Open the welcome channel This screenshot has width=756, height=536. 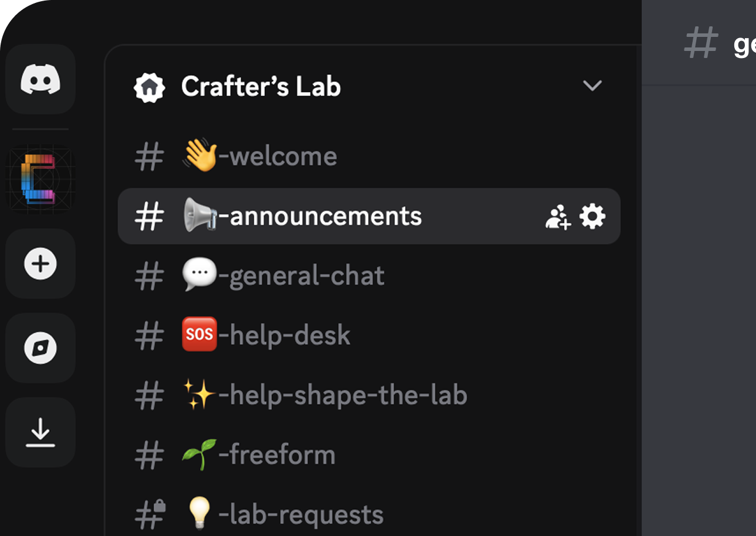[x=282, y=156]
